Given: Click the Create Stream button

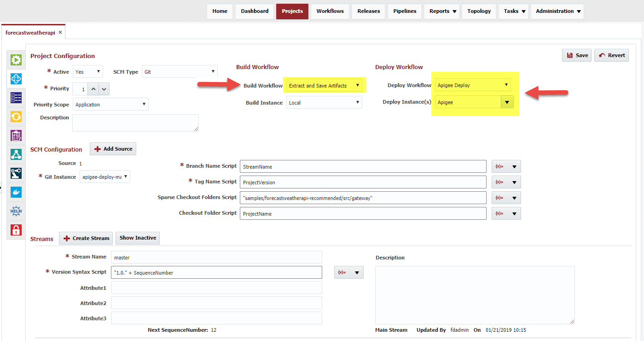Looking at the screenshot, I should click(86, 238).
